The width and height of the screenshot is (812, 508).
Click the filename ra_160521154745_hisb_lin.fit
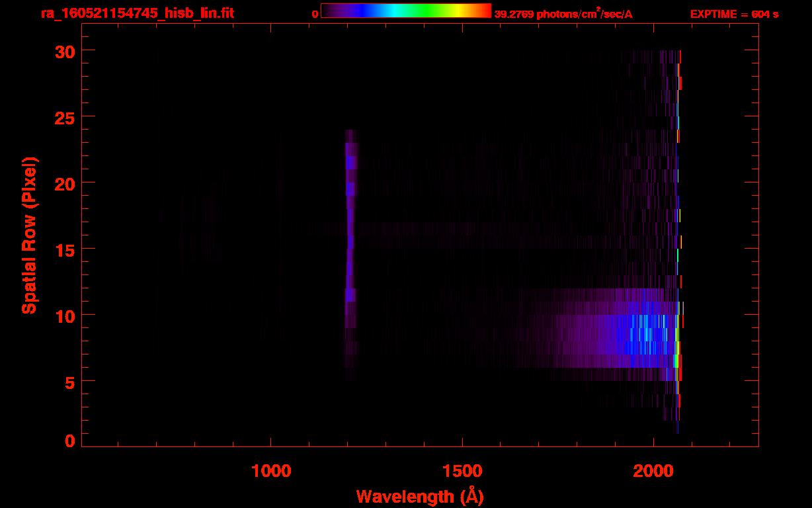pos(136,13)
